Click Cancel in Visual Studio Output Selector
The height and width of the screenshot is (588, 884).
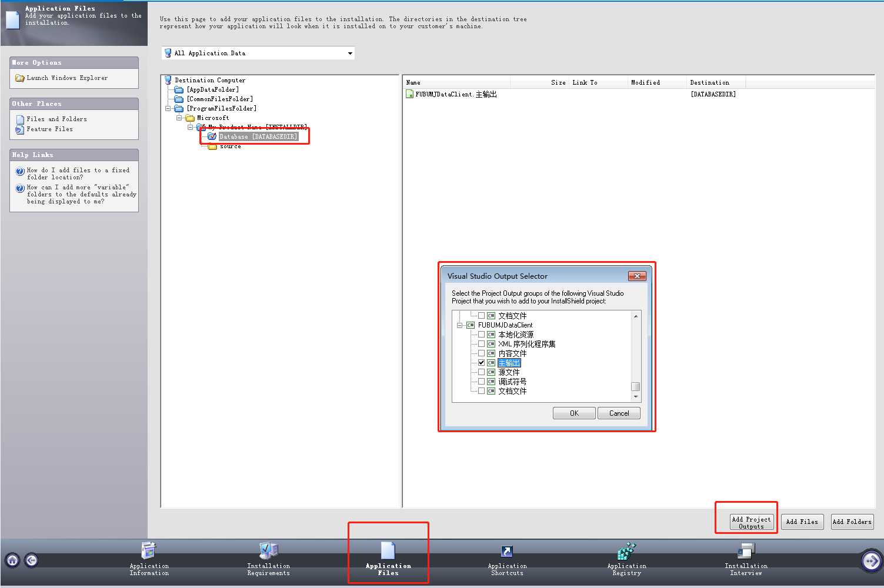pos(619,413)
